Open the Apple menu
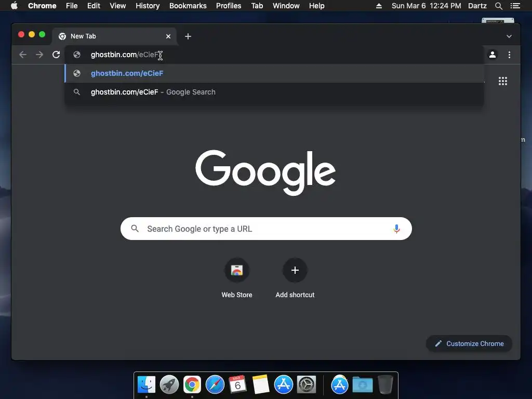Screen dimensions: 532x399 14,6
